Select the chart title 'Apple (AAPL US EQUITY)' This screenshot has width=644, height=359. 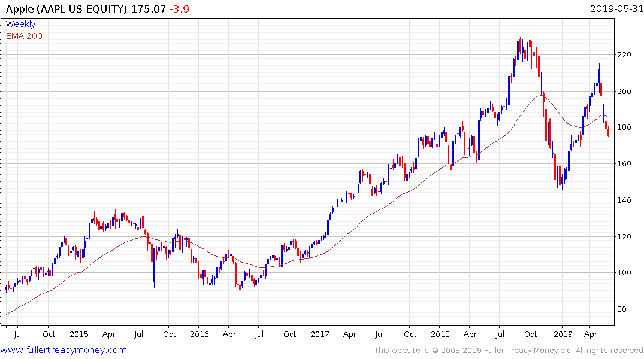click(x=66, y=9)
